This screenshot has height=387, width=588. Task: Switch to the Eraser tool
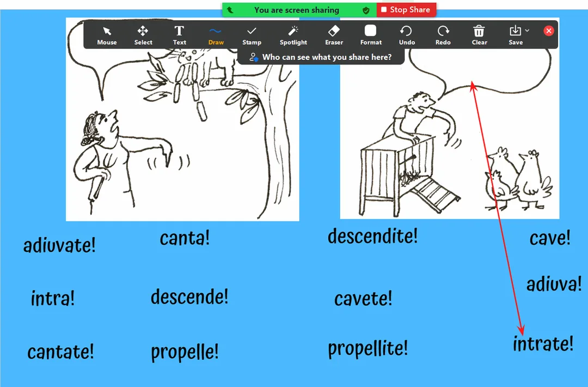tap(334, 35)
